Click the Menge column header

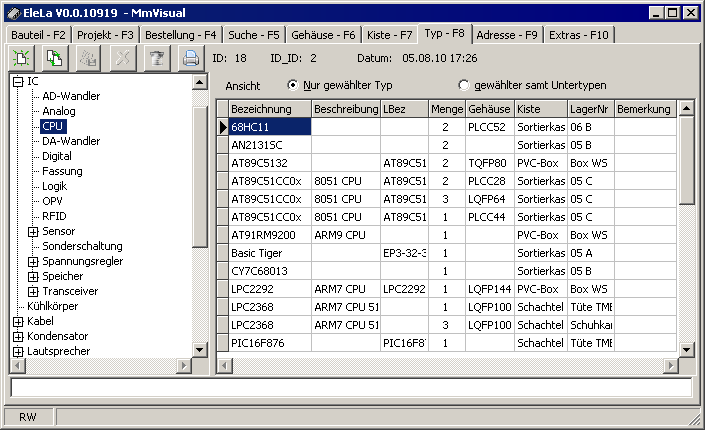[x=445, y=108]
